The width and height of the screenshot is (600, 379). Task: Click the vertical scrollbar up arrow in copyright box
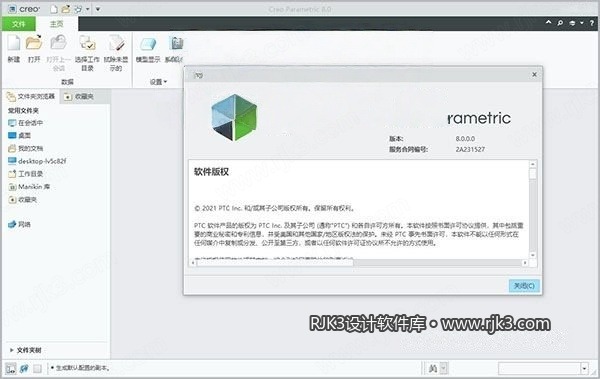[x=533, y=164]
